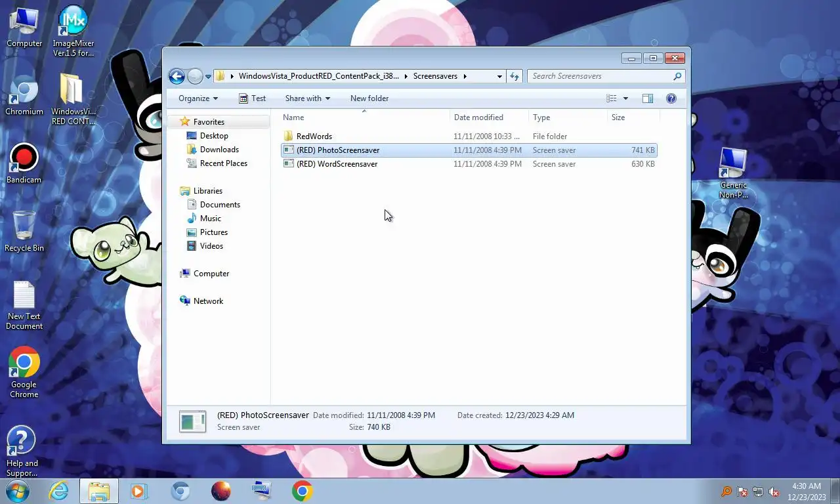The height and width of the screenshot is (504, 840).
Task: Click the Explorer Forward arrow button
Action: coord(195,76)
